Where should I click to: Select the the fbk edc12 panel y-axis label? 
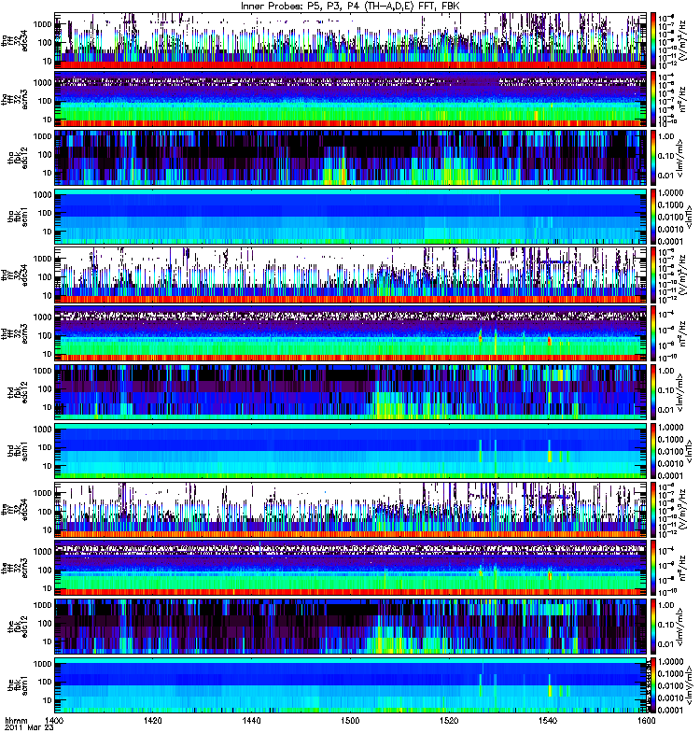coord(17,627)
